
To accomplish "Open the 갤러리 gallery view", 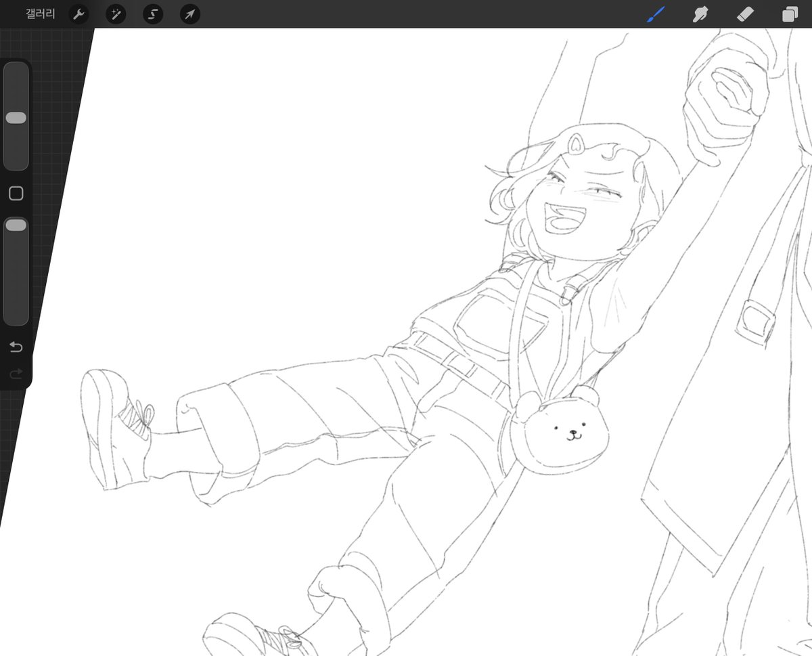I will tap(41, 14).
